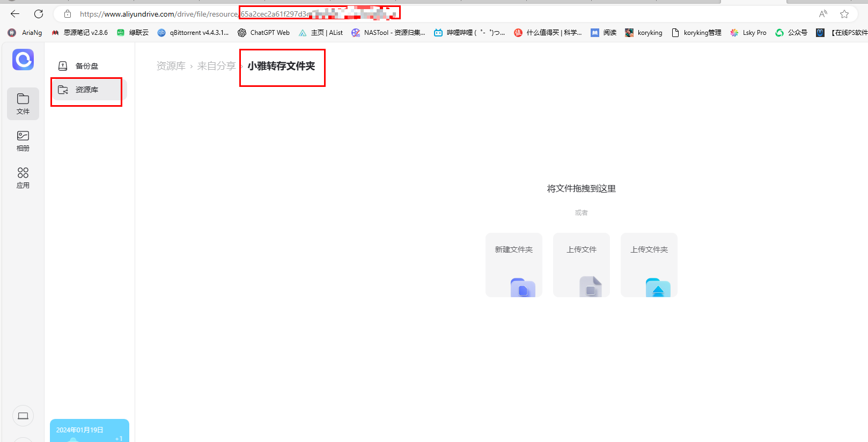Go to 来自分享 breadcrumb link
The height and width of the screenshot is (442, 868).
(216, 66)
